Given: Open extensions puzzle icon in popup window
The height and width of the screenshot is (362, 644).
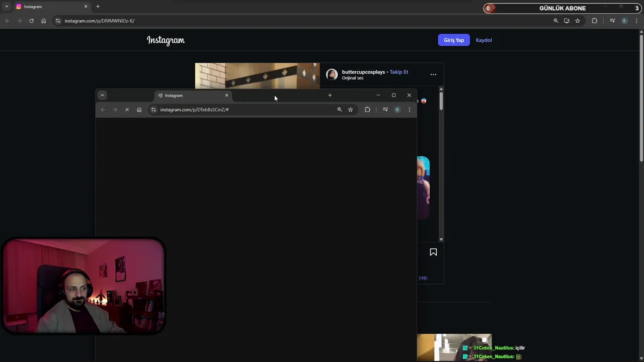Looking at the screenshot, I should [367, 110].
